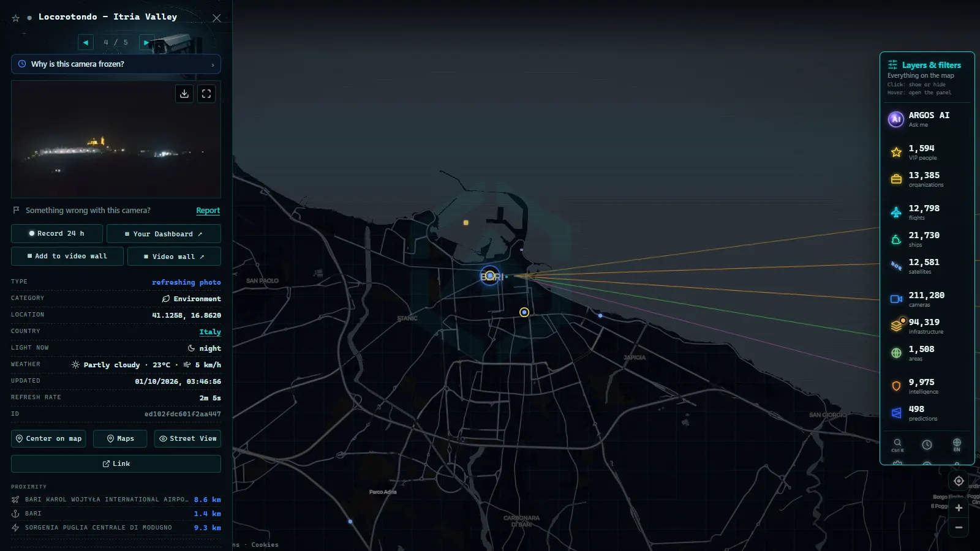Toggle organizations layer
Image resolution: width=980 pixels, height=551 pixels.
coord(927,179)
